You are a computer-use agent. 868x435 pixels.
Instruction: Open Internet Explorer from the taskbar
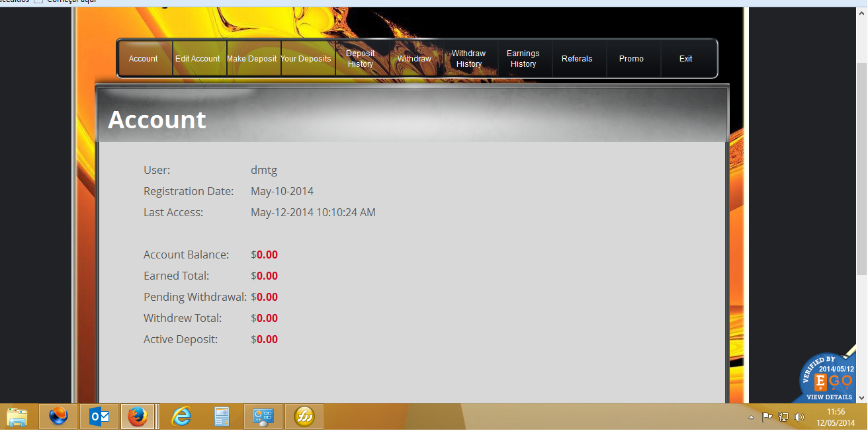[181, 417]
